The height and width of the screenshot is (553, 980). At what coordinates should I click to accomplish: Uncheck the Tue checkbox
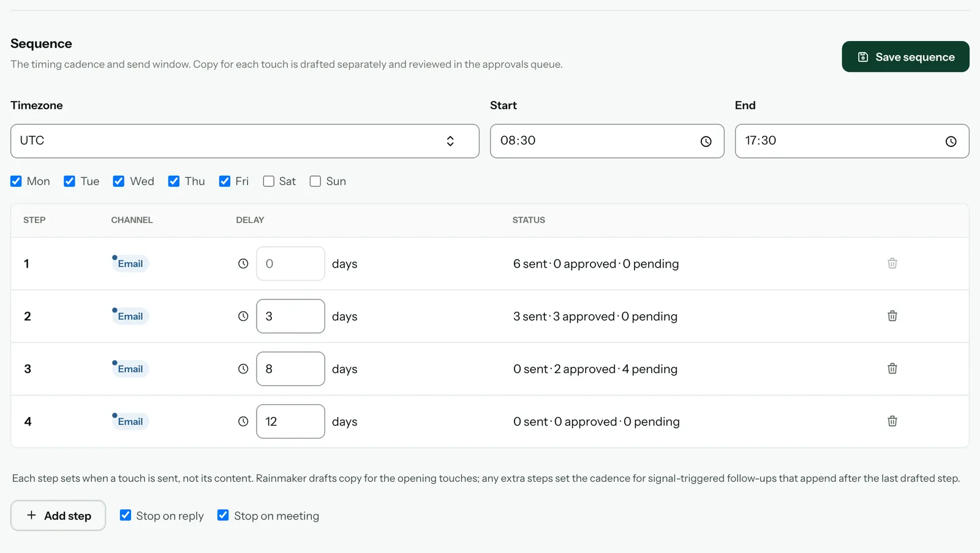click(69, 181)
